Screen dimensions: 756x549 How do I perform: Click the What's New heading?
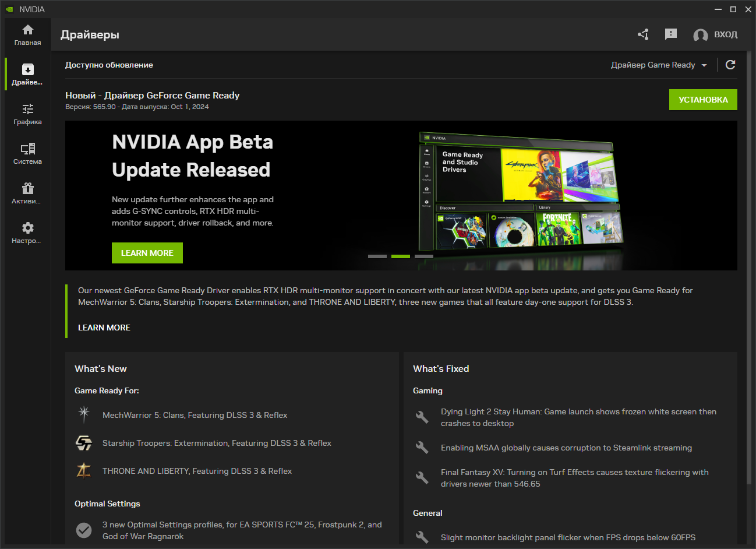coord(101,368)
